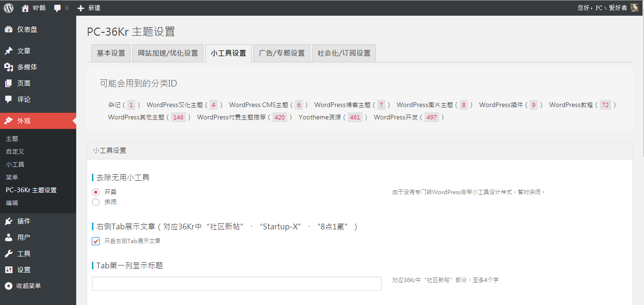Click the 小工具设置 panel header
Screen dimensions: 644x305
[x=360, y=150]
